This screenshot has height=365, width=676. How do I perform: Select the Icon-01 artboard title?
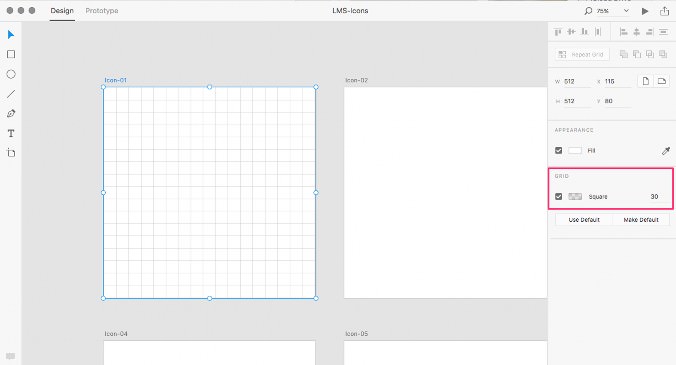pos(116,80)
